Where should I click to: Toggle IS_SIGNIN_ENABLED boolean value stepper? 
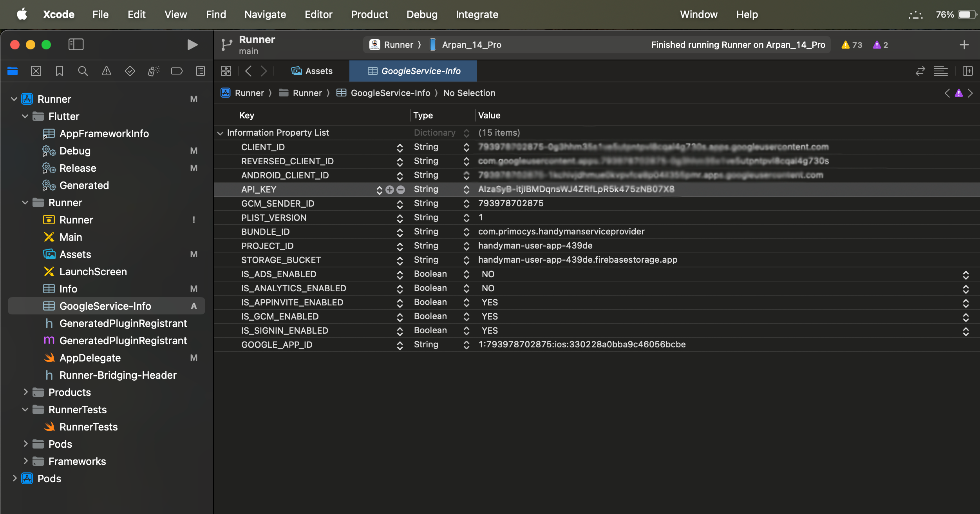(966, 331)
